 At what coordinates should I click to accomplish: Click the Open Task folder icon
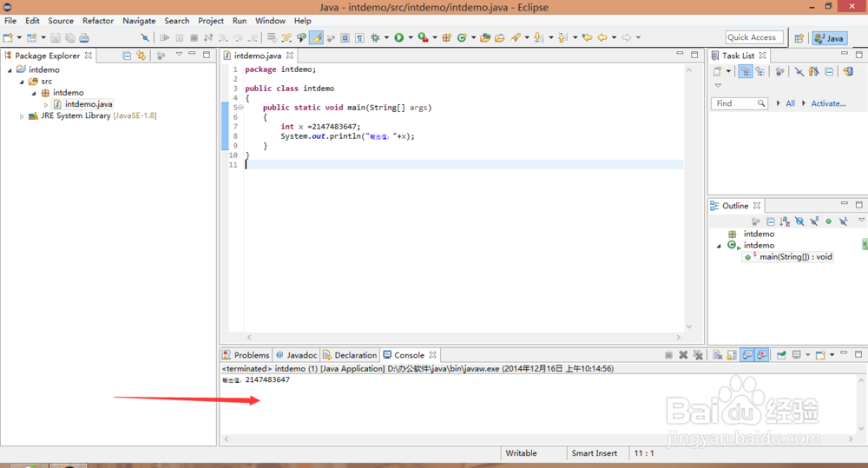(x=500, y=37)
